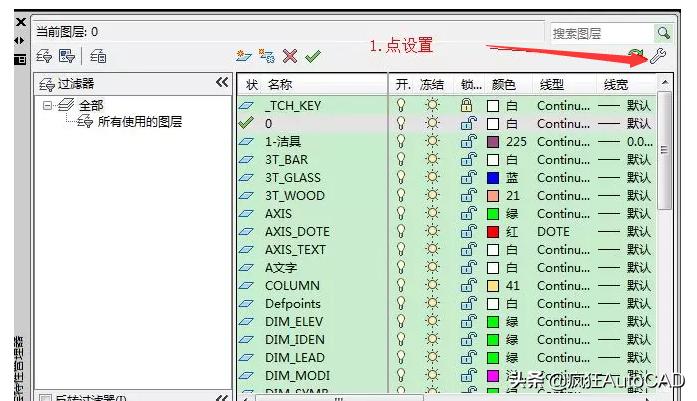The image size is (697, 401).
Task: Change linetype DOTE of AXIS_DOTE layer
Action: point(553,232)
